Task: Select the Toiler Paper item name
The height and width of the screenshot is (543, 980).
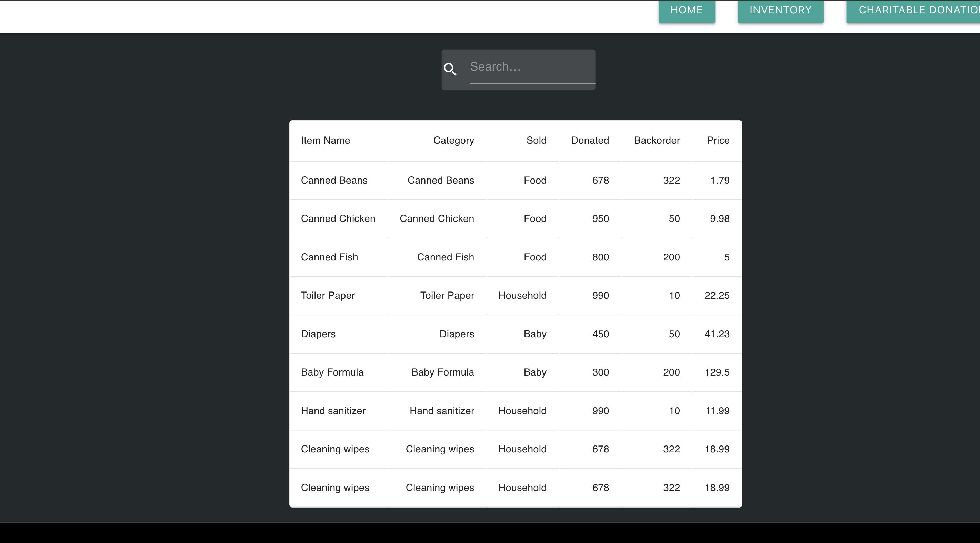Action: 328,296
